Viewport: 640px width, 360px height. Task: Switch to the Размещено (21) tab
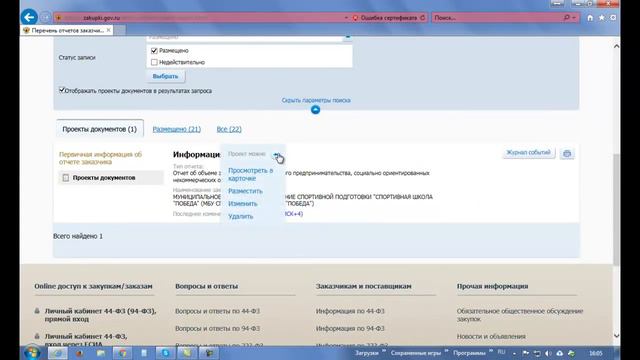177,129
